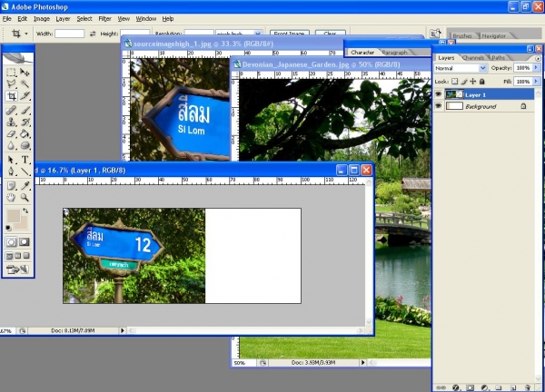Delete layer with the trash icon

coord(527,387)
